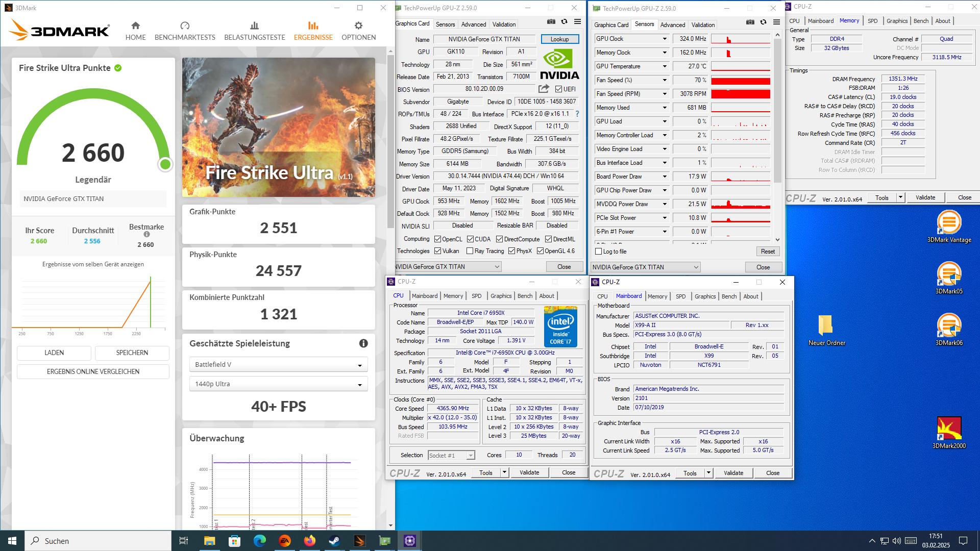Screen dimensions: 980x551
Task: Toggle DirectML checkbox in GPU-Z
Action: coord(548,239)
